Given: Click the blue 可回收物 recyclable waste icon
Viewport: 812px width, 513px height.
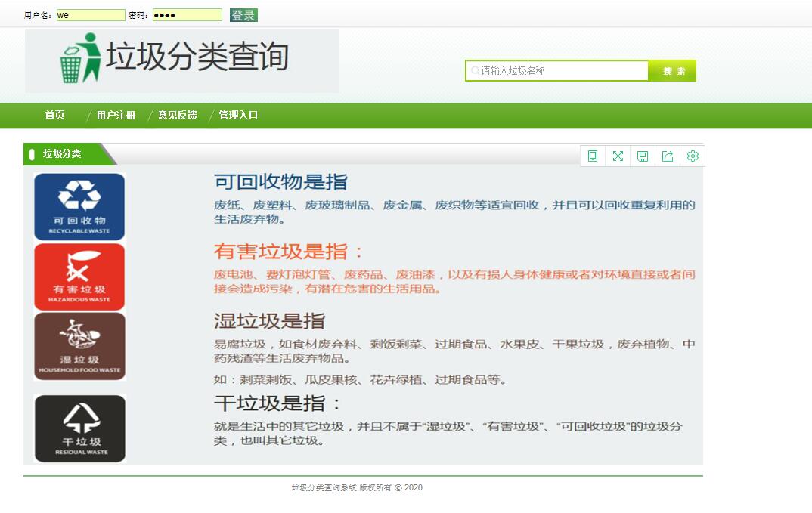Looking at the screenshot, I should point(79,206).
